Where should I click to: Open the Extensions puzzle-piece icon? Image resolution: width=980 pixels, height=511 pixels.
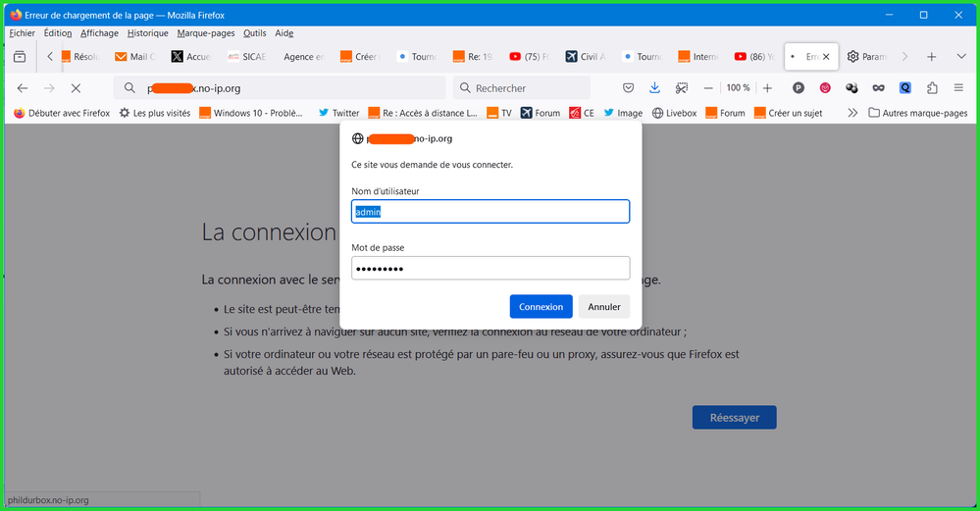coord(932,88)
